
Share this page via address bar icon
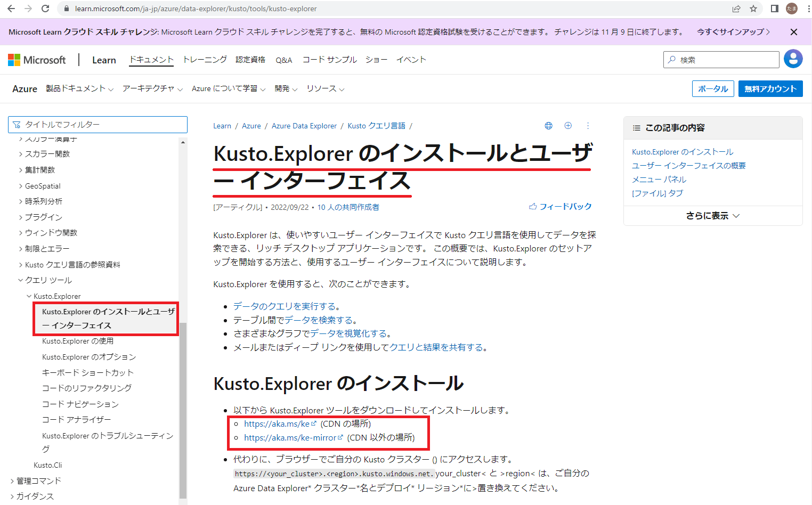(736, 9)
